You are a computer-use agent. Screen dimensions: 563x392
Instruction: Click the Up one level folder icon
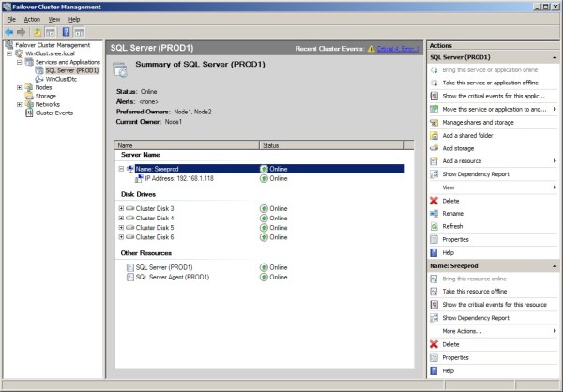[x=39, y=31]
